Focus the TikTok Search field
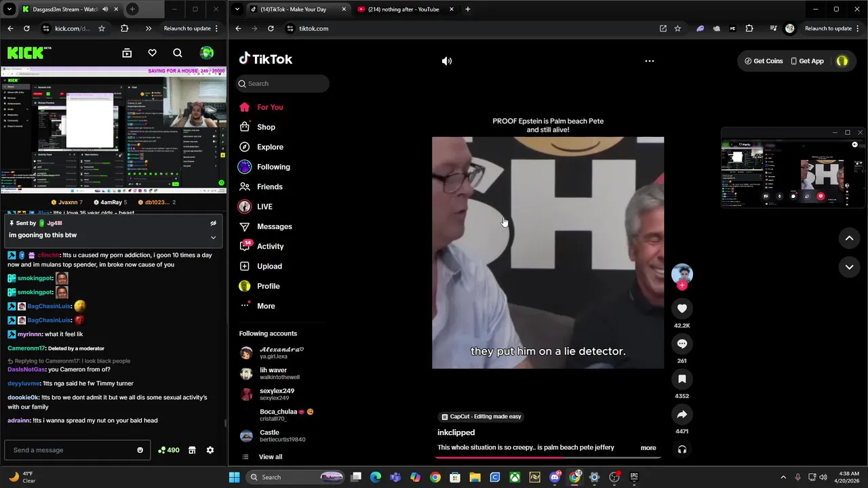 283,83
